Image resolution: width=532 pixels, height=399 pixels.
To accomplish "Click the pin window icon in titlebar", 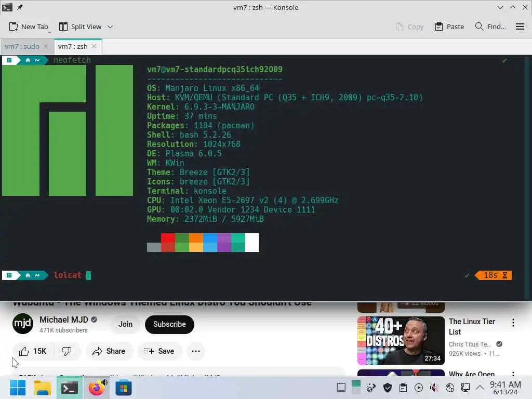I will (20, 7).
